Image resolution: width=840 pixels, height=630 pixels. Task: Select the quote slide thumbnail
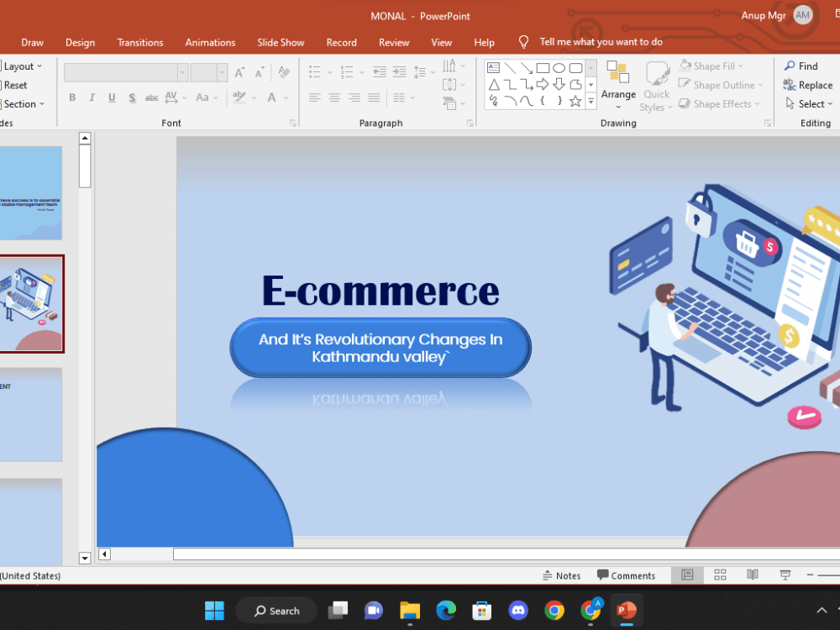(31, 193)
